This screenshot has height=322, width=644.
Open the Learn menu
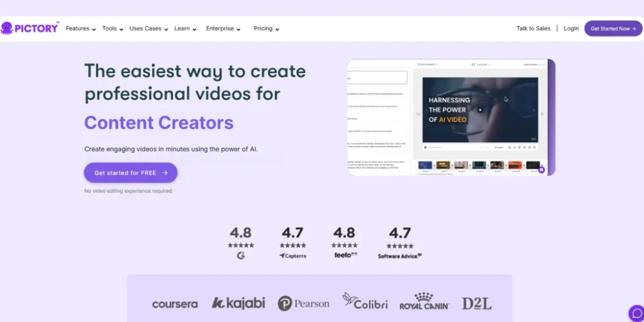(x=185, y=29)
